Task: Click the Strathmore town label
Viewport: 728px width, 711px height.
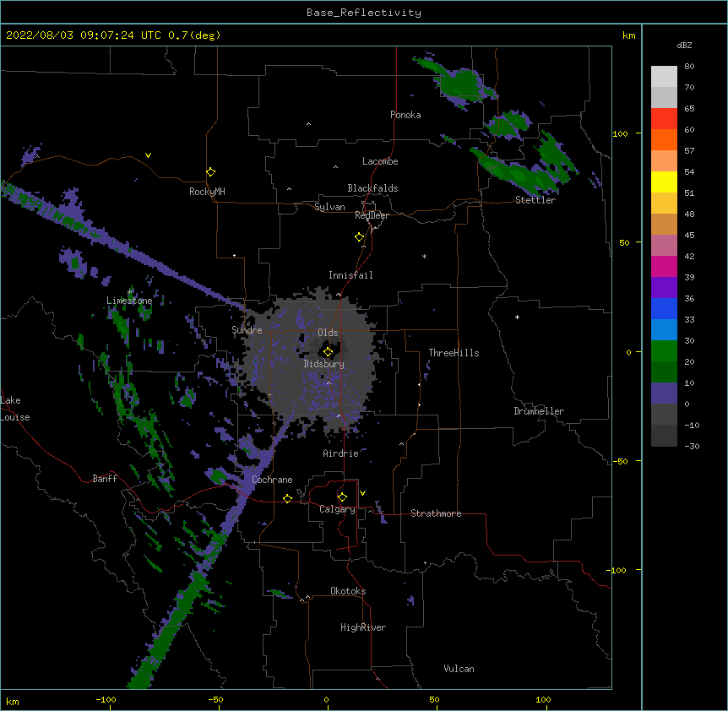Action: (x=436, y=513)
